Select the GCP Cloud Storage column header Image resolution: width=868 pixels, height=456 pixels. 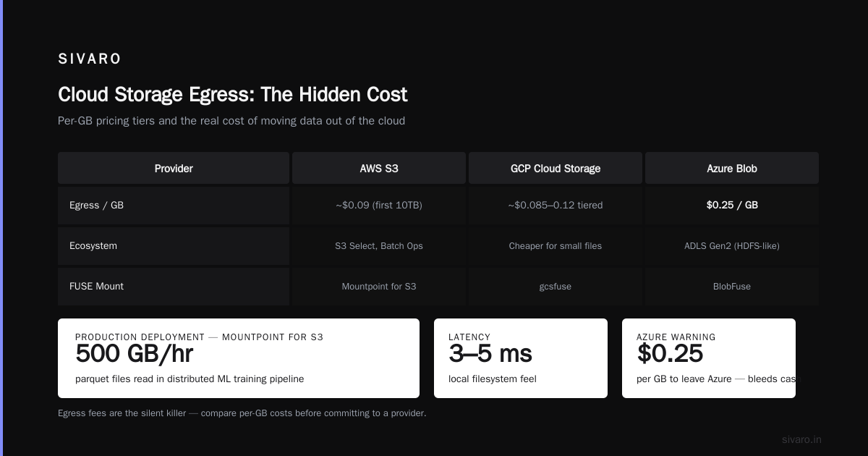pos(556,168)
